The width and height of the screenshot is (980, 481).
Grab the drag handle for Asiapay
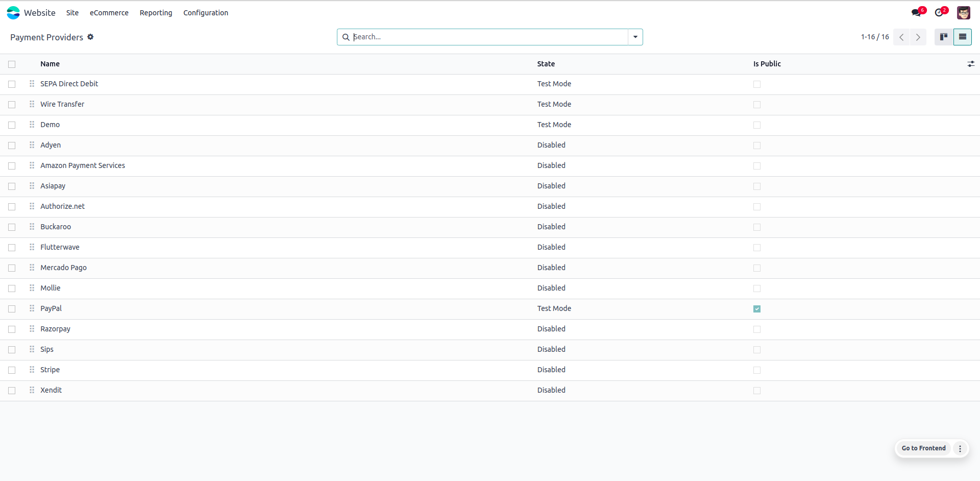(32, 186)
